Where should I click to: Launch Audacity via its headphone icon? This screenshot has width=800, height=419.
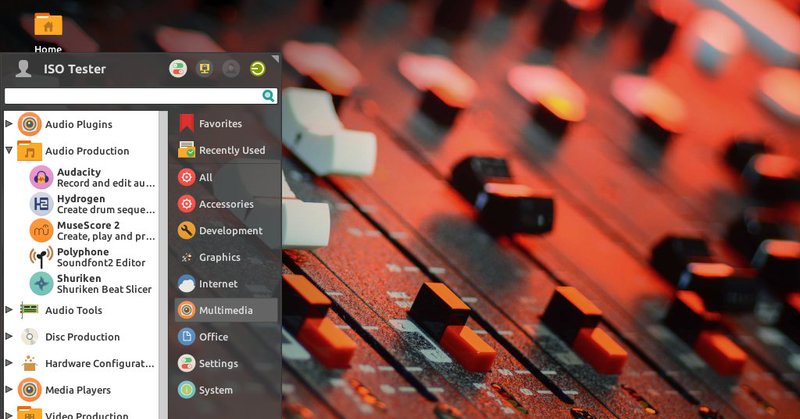(x=41, y=177)
